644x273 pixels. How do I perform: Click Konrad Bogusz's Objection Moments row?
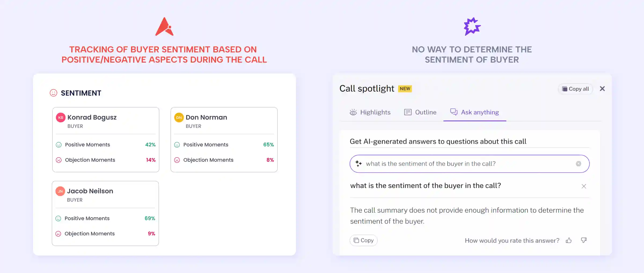click(105, 160)
